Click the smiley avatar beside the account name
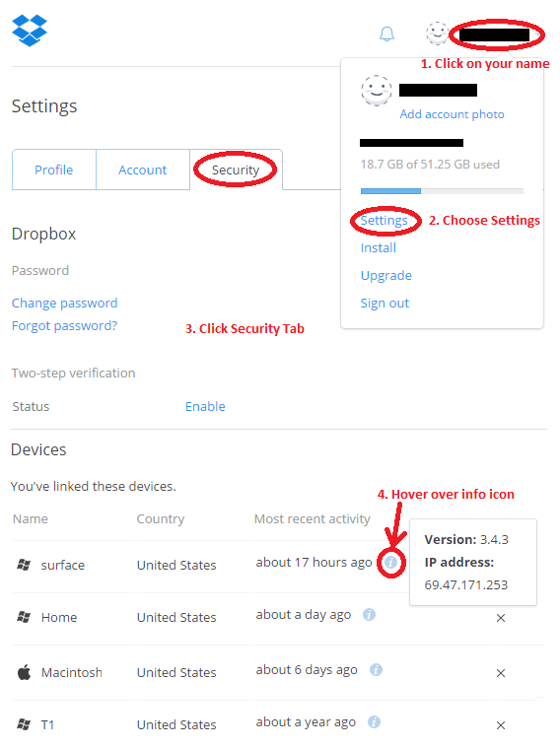 437,34
